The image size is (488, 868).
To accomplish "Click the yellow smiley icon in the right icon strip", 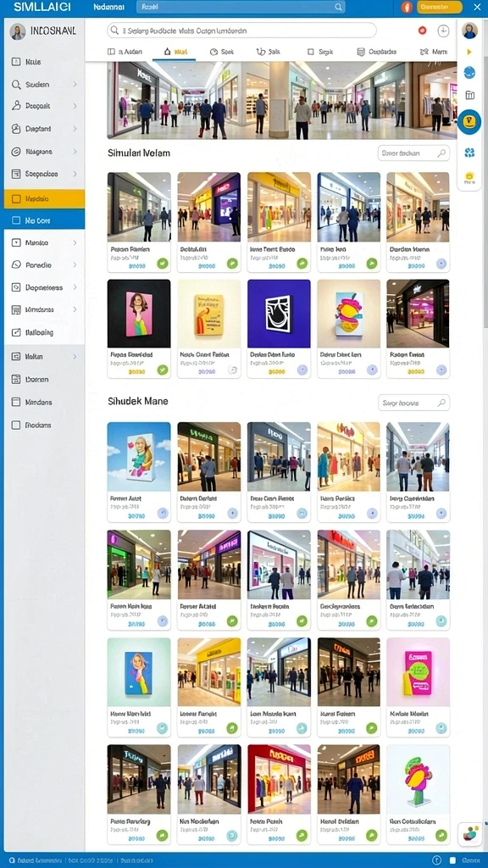I will coord(469,177).
